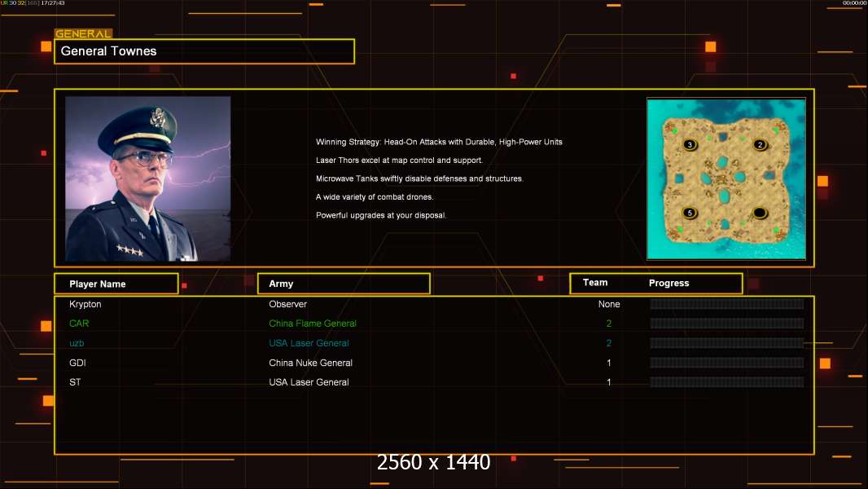The height and width of the screenshot is (489, 868).
Task: Click CAR's loading progress bar
Action: tap(727, 324)
